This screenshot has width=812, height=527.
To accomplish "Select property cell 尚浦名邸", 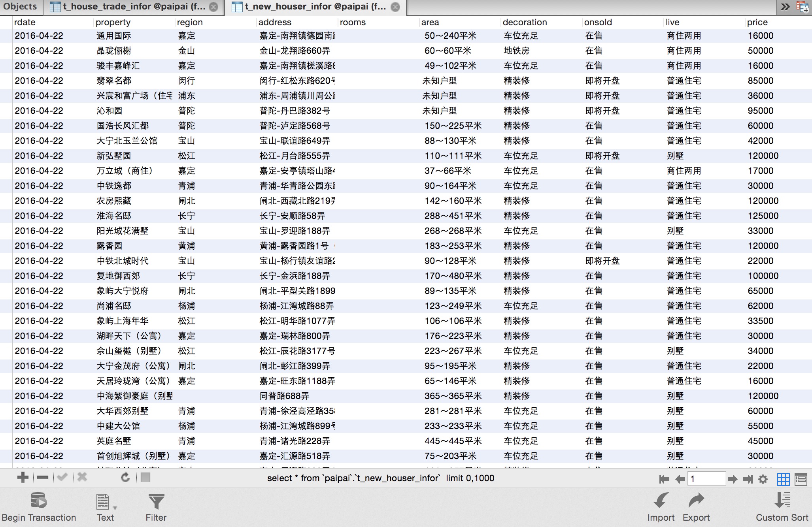I will click(x=114, y=306).
